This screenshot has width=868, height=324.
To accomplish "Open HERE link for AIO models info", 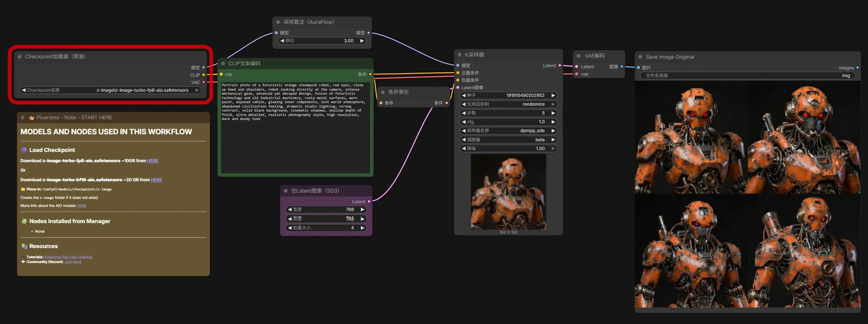I will (x=81, y=206).
